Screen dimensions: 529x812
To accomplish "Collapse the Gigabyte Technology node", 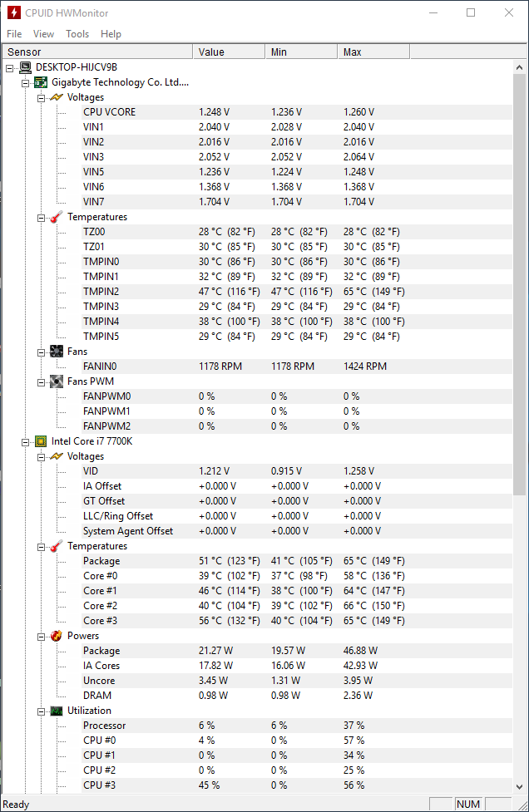I will coord(25,83).
